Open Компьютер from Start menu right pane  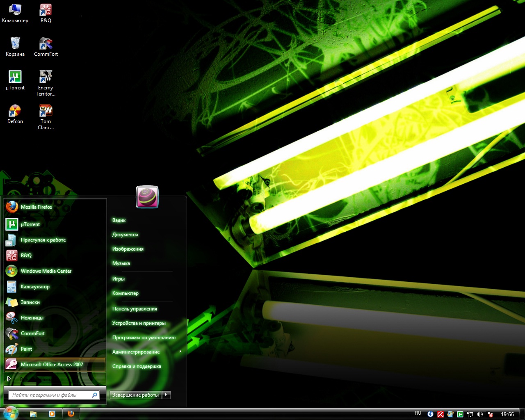pyautogui.click(x=126, y=293)
